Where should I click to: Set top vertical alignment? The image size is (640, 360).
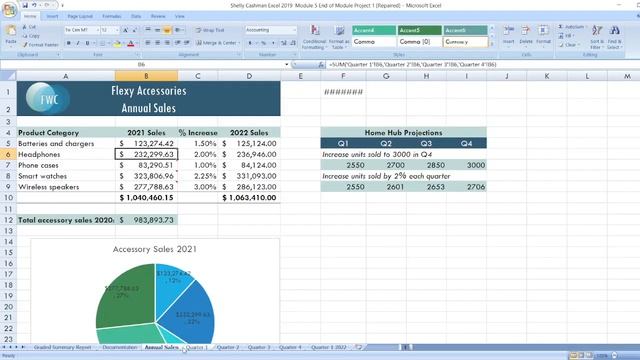point(148,30)
